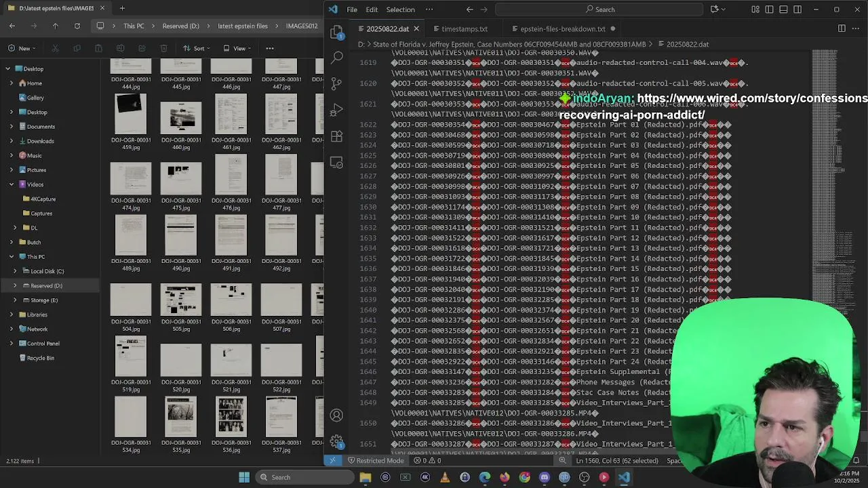Open the View dropdown in File Explorer
Screen dimensions: 868x488
(238, 48)
